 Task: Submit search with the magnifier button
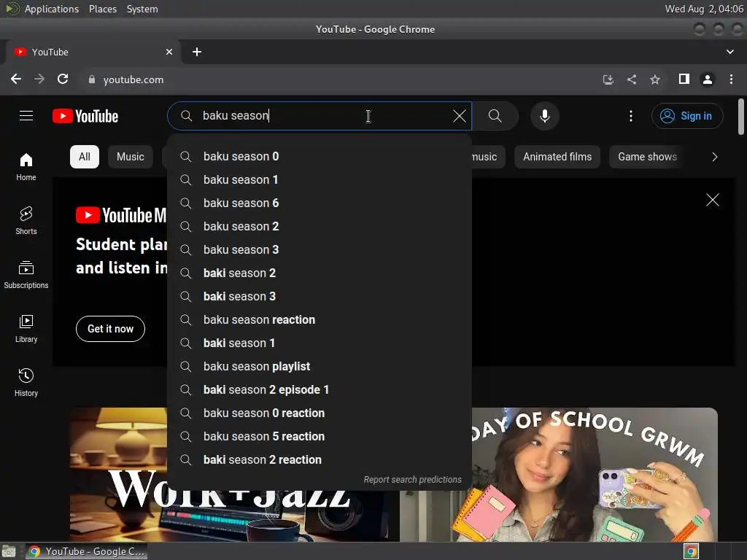point(495,116)
